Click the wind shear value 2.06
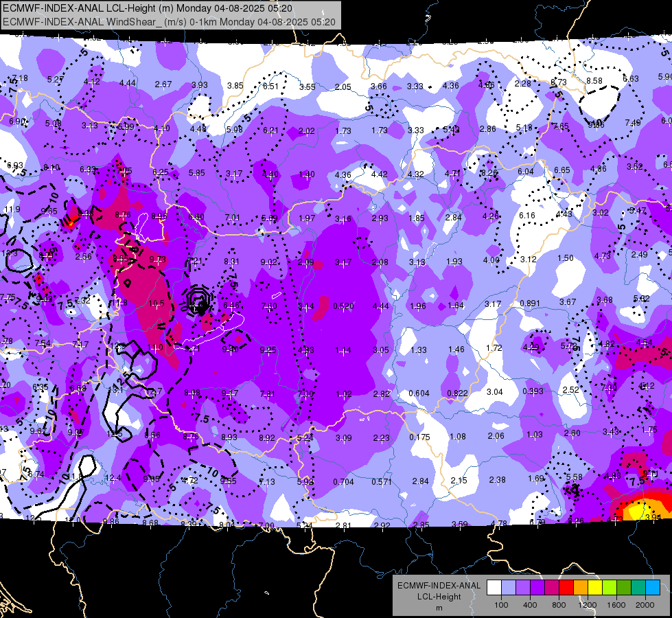Screen dimensions: 672x618 496,436
